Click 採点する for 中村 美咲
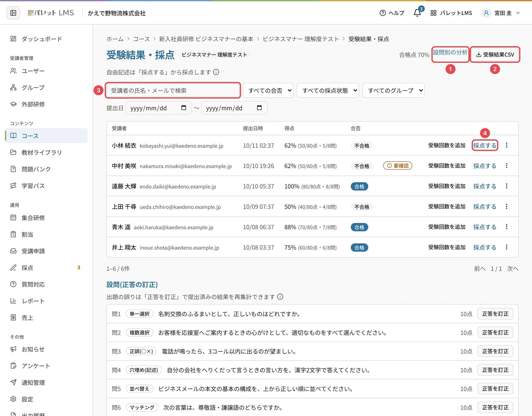Image resolution: width=532 pixels, height=416 pixels. click(x=485, y=166)
